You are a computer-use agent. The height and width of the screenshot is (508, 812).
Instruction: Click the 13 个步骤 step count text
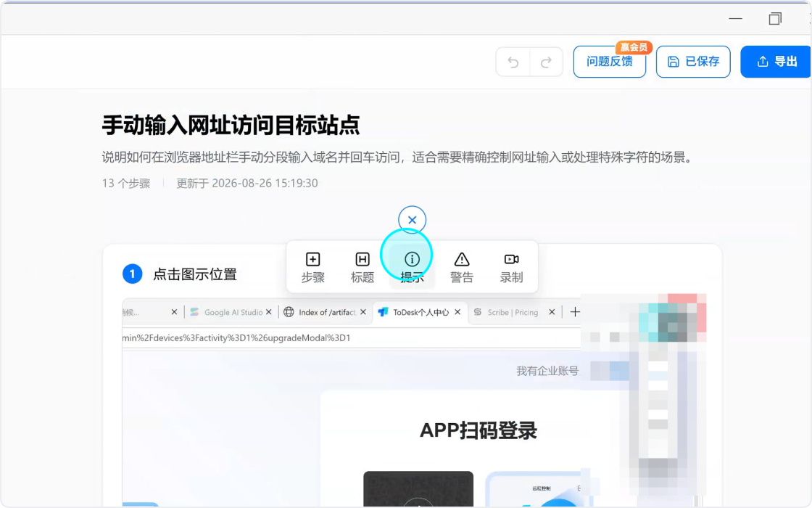click(126, 184)
